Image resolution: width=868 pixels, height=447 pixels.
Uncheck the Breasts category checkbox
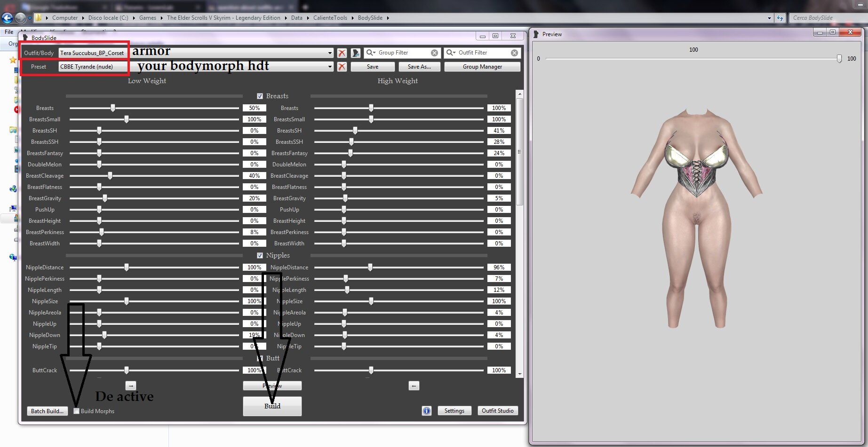(x=260, y=96)
